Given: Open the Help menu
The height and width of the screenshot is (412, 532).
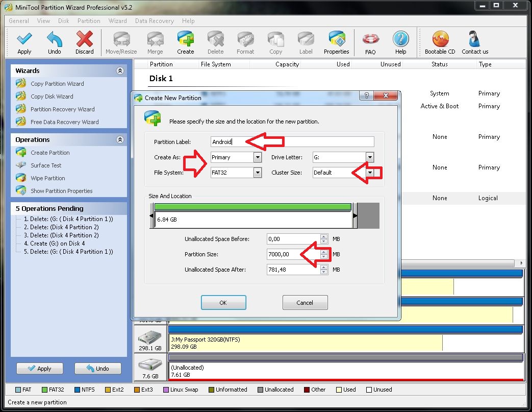Looking at the screenshot, I should [188, 21].
